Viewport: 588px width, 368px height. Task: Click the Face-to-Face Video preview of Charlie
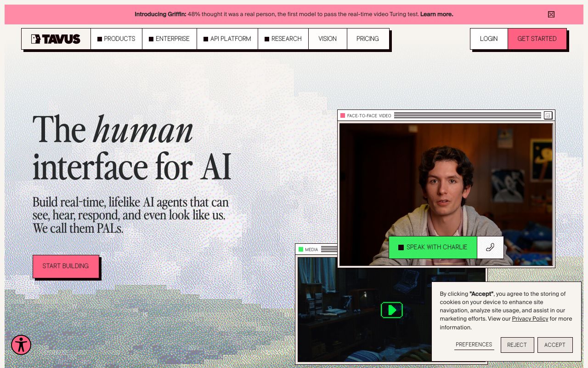click(446, 194)
